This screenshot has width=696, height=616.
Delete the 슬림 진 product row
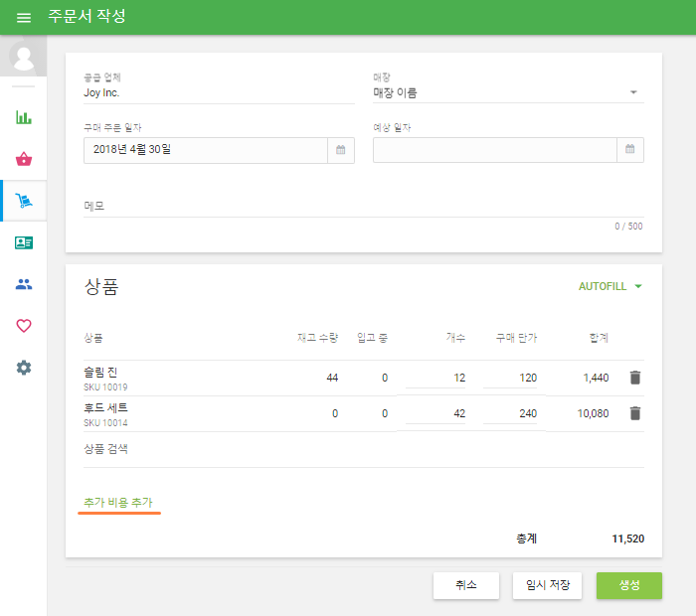click(x=635, y=378)
